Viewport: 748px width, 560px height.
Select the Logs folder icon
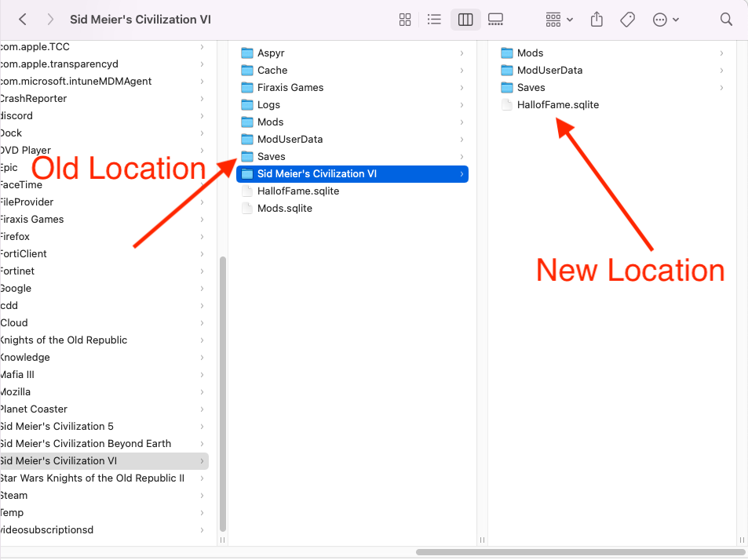[247, 104]
